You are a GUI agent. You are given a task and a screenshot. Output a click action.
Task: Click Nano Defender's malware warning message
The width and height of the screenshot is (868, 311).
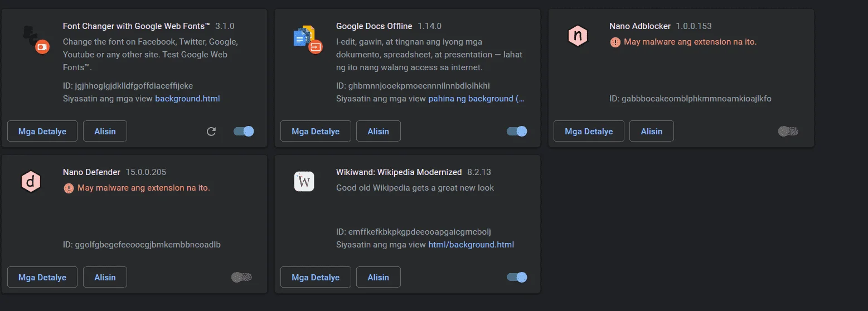click(144, 188)
